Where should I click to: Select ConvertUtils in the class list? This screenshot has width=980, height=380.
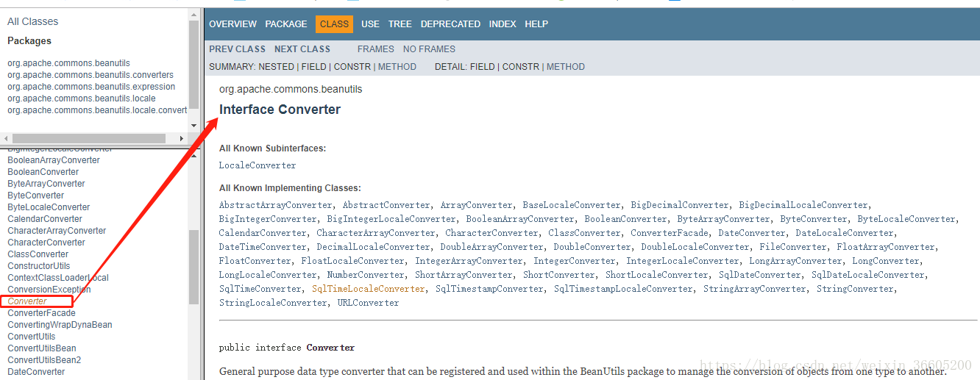coord(32,337)
